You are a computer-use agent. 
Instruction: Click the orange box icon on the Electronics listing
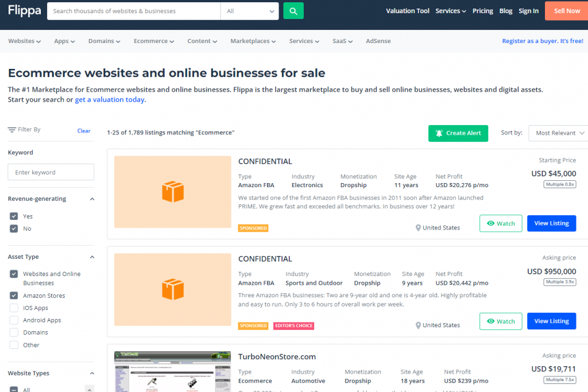tap(173, 192)
